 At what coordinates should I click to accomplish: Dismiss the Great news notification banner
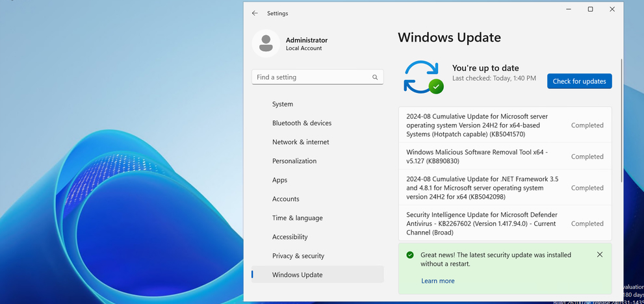600,255
